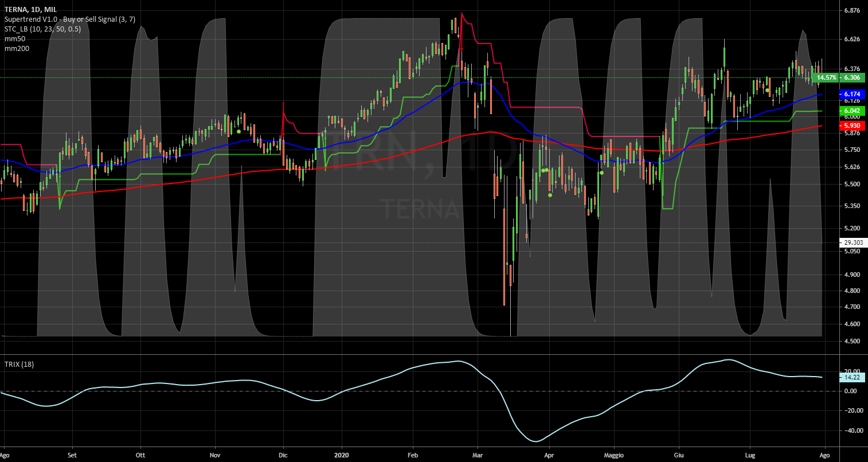This screenshot has height=462, width=868.
Task: Click the Maggio month on time axis
Action: tap(613, 455)
